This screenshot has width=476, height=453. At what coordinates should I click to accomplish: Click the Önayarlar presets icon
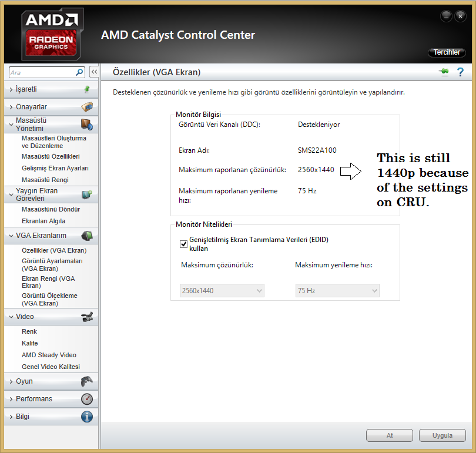coord(87,107)
